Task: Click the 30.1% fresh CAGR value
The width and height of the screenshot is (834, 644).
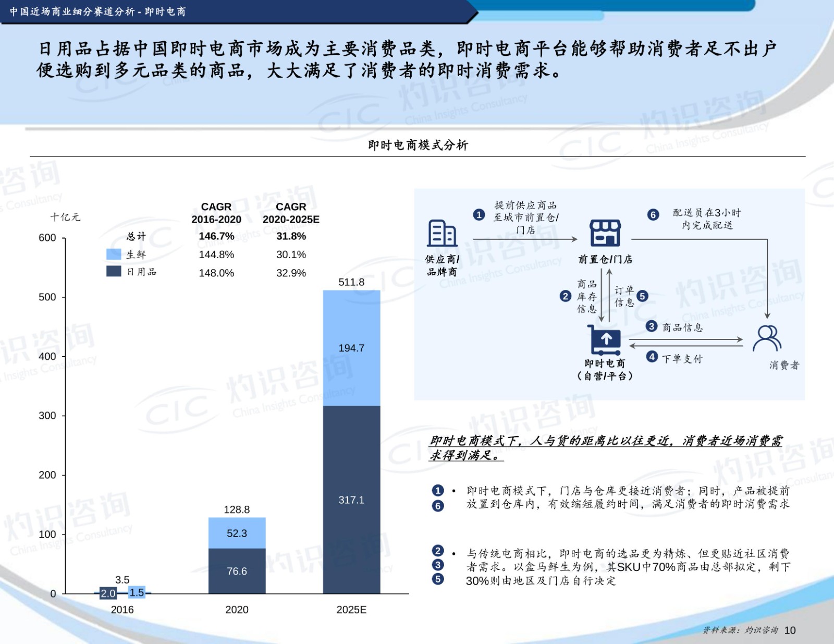Action: 291,254
